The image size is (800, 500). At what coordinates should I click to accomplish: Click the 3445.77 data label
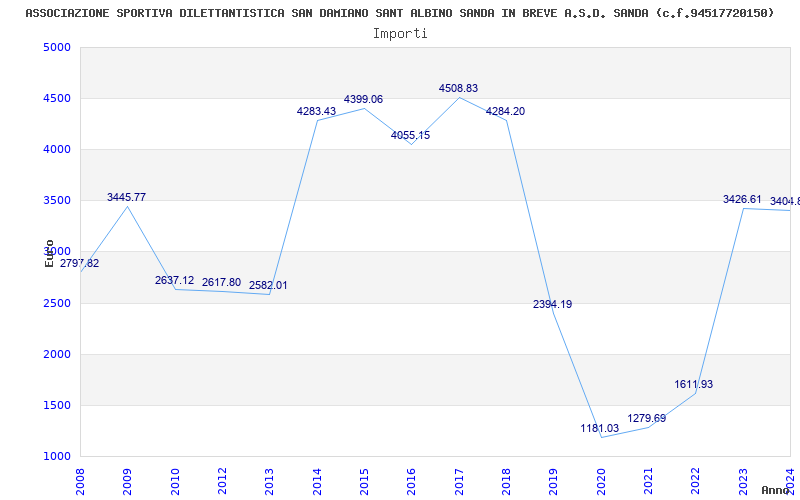[127, 197]
